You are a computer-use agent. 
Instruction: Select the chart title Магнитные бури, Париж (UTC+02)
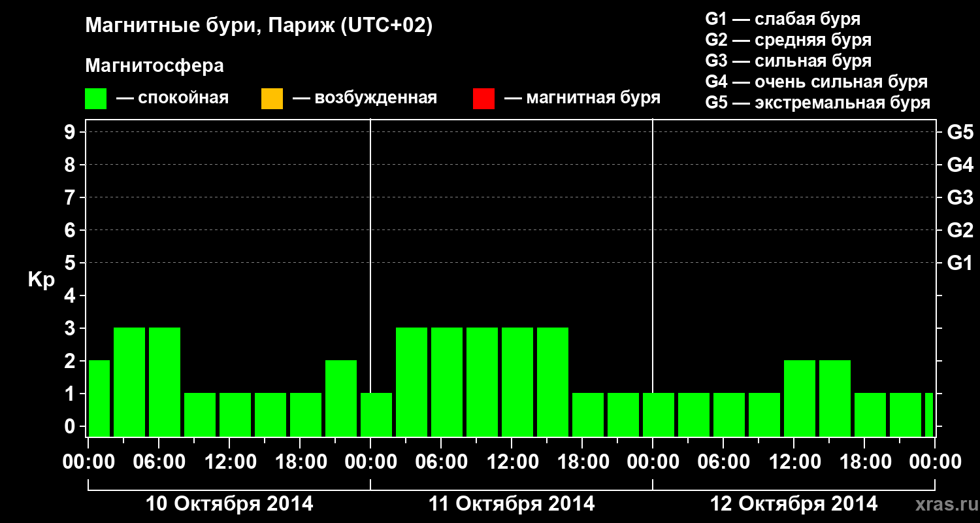point(259,26)
